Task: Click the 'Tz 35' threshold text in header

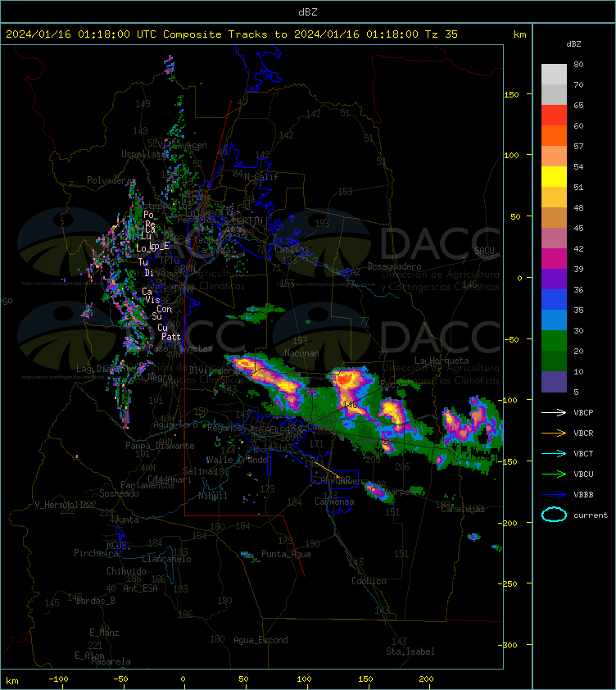Action: (442, 34)
